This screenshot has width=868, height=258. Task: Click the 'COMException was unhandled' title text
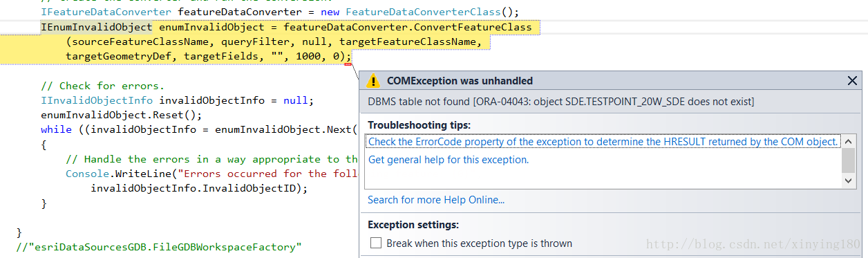pos(460,81)
